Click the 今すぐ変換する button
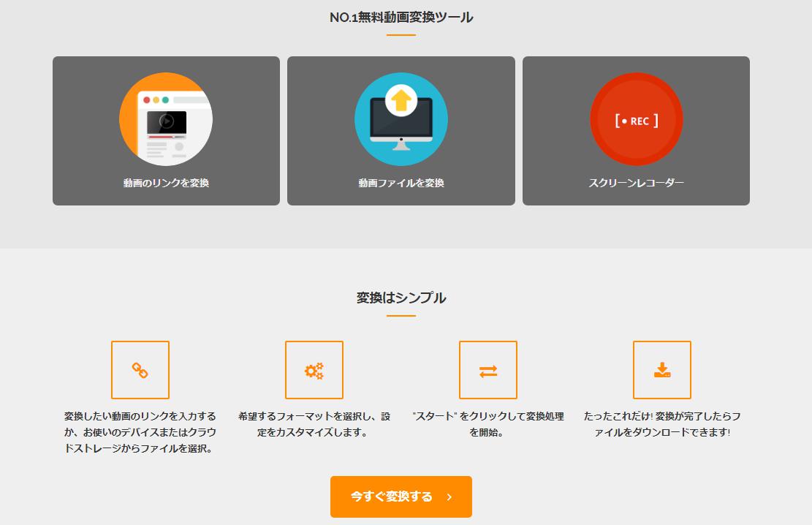The image size is (812, 525). coord(401,496)
